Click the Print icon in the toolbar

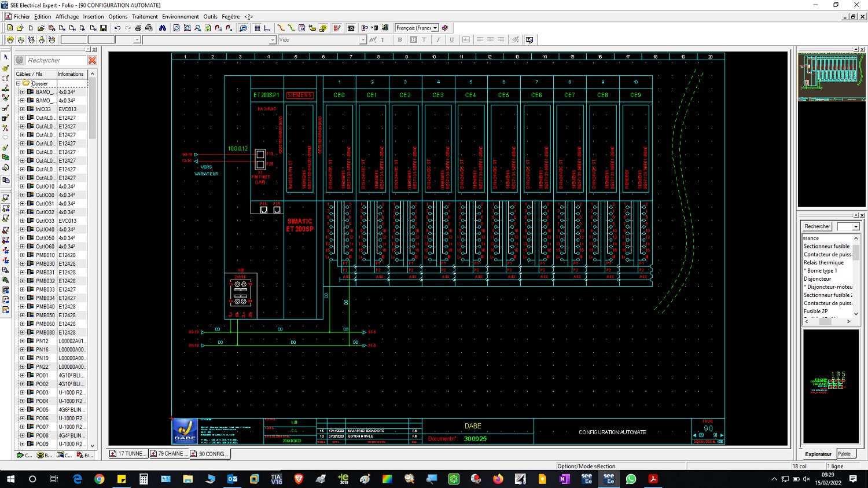pos(138,28)
